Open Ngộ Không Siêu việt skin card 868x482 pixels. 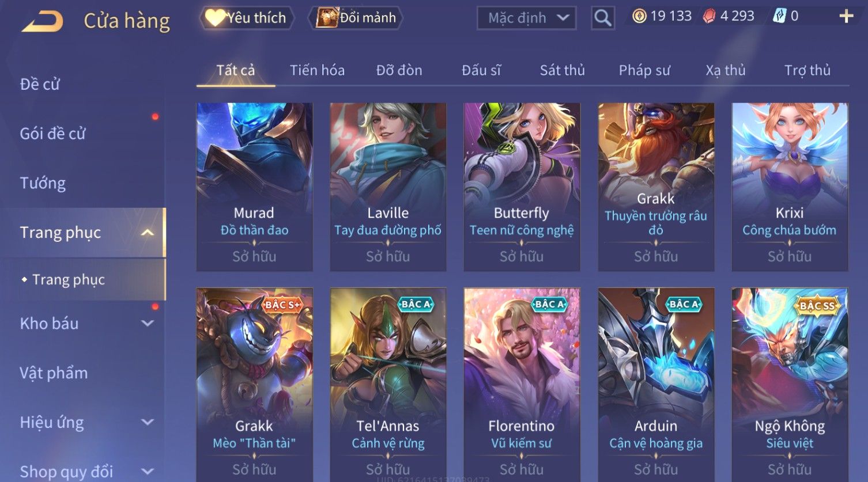pyautogui.click(x=790, y=385)
